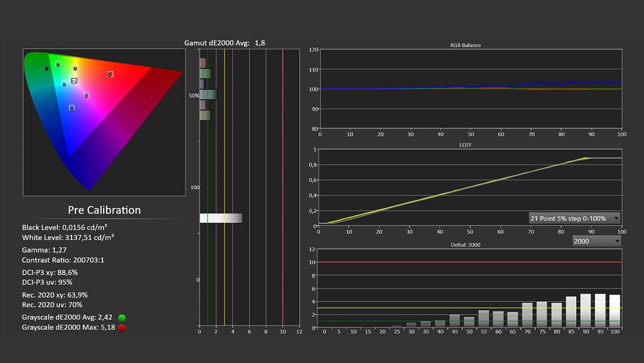Click the blue target point in CIE diagram
This screenshot has height=363, width=644.
coord(71,108)
